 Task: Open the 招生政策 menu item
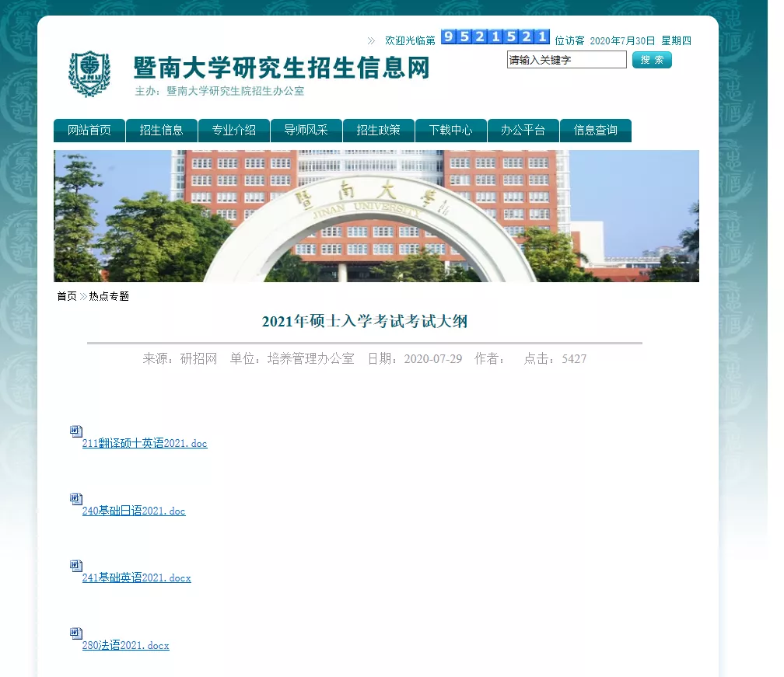378,131
